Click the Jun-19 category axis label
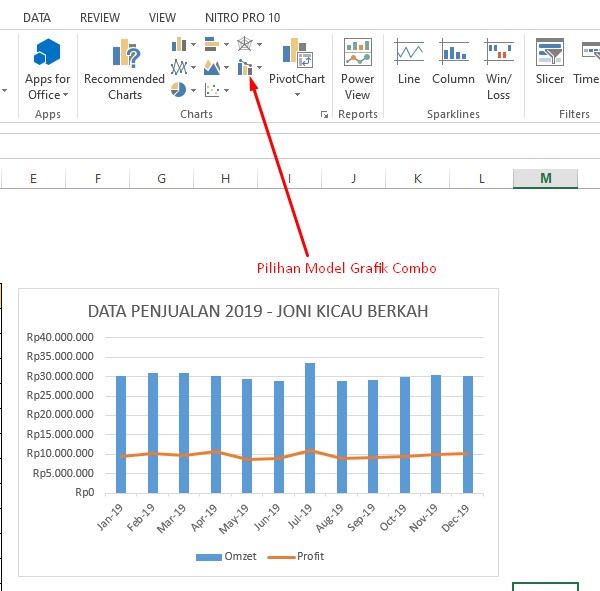Viewport: 600px width, 591px height. (268, 517)
